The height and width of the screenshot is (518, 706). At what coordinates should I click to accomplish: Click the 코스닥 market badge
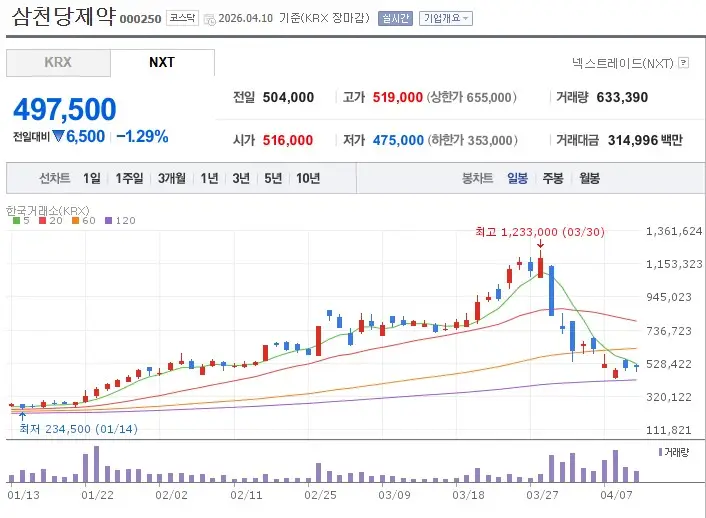click(182, 18)
